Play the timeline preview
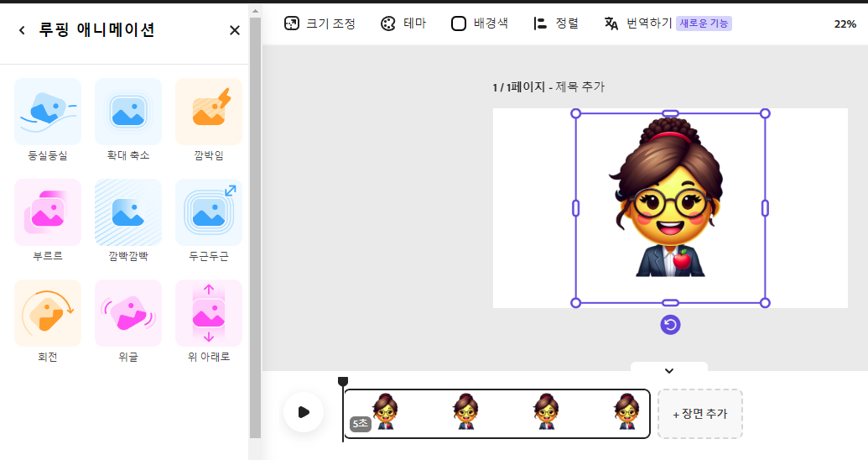This screenshot has height=460, width=868. 304,412
